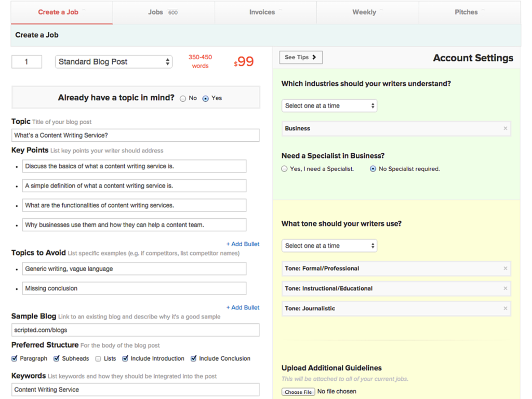Click the Topic title input field

pos(135,136)
